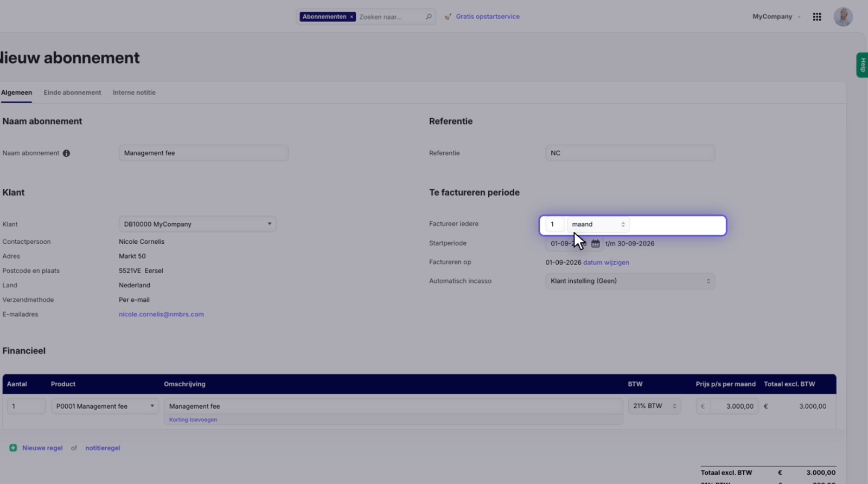Open the green Help side tab
The image size is (868, 484).
(x=862, y=65)
